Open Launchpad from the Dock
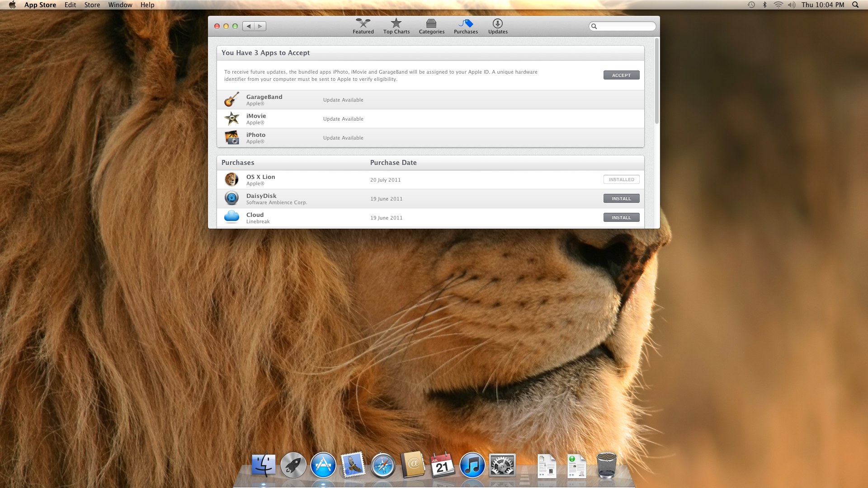Image resolution: width=868 pixels, height=488 pixels. (293, 465)
